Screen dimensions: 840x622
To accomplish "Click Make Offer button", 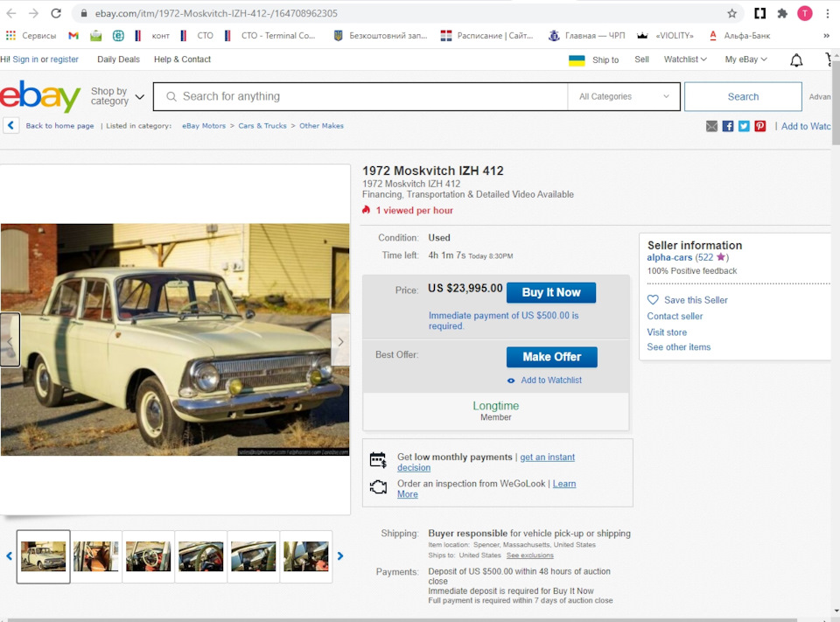I will 552,357.
